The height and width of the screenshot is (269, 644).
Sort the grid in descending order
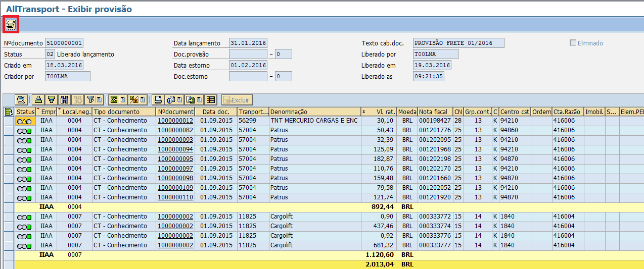[x=51, y=100]
